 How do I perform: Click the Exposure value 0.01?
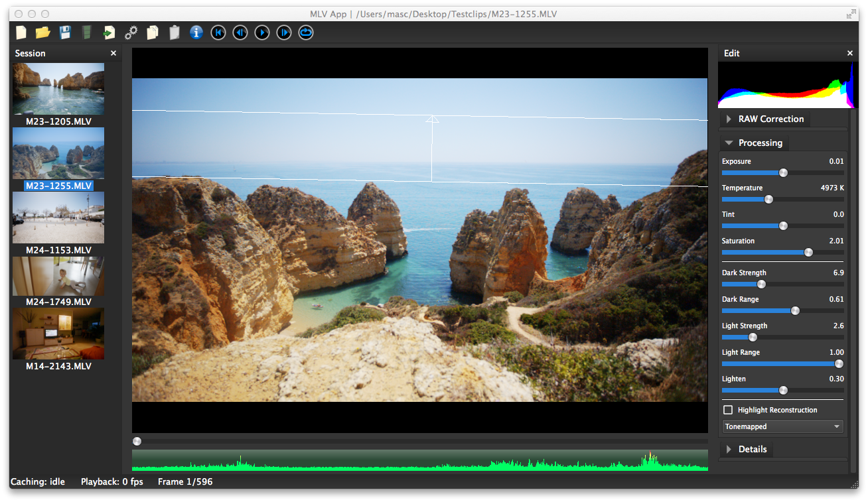[x=836, y=161]
